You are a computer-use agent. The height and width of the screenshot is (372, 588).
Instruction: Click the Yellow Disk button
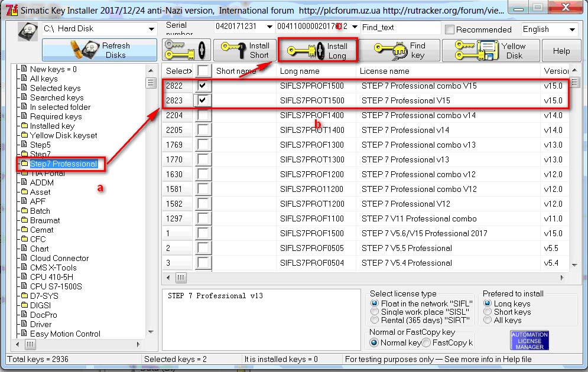coord(491,50)
